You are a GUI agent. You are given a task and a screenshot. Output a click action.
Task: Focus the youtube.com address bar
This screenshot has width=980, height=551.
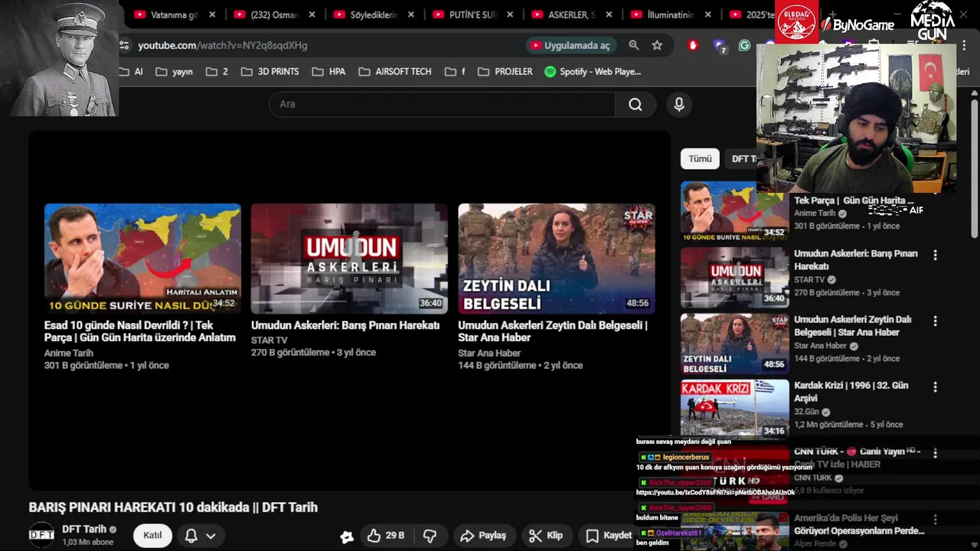222,45
